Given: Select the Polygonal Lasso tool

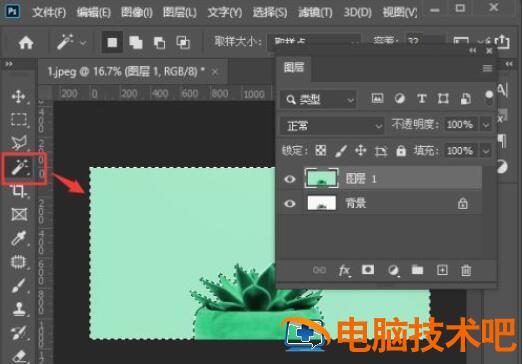Looking at the screenshot, I should click(x=19, y=142).
